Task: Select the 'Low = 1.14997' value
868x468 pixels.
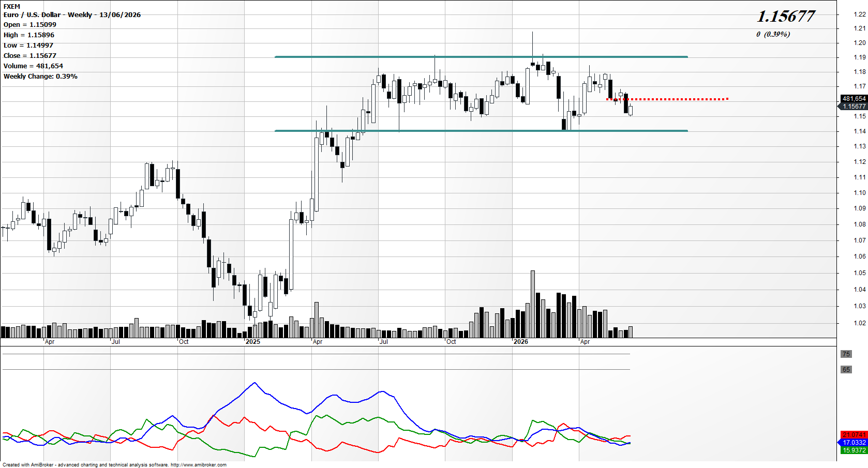Action: click(28, 46)
